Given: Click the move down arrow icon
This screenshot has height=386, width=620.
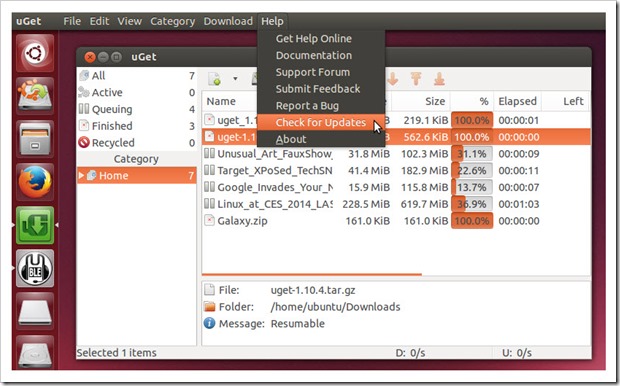Looking at the screenshot, I should (393, 79).
